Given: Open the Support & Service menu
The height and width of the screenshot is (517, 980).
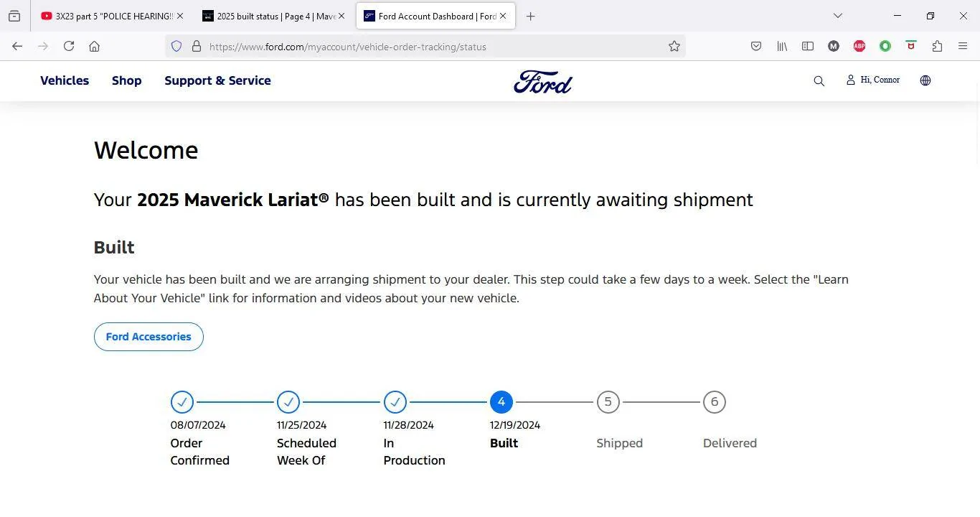Looking at the screenshot, I should click(217, 80).
